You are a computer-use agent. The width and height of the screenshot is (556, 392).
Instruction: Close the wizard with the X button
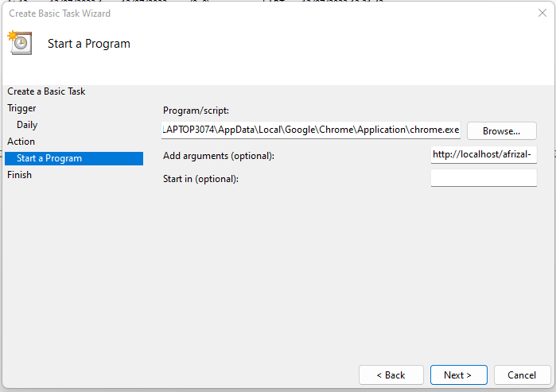(x=542, y=13)
